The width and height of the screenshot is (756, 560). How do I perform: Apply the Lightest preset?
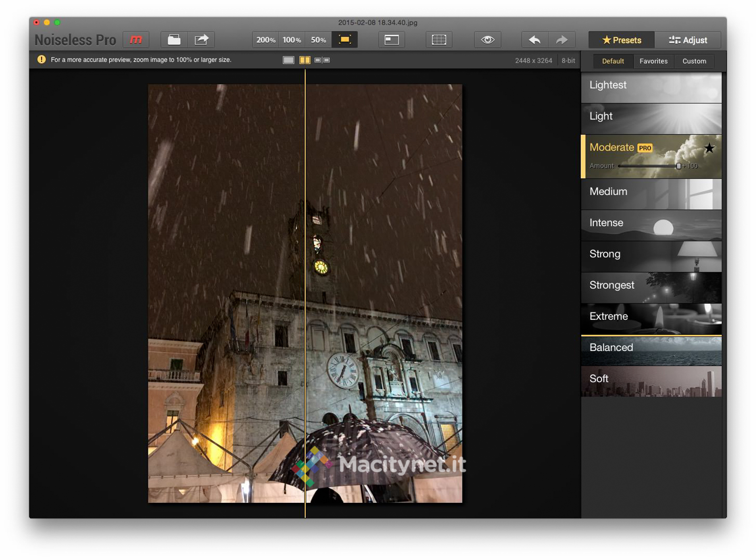tap(651, 87)
